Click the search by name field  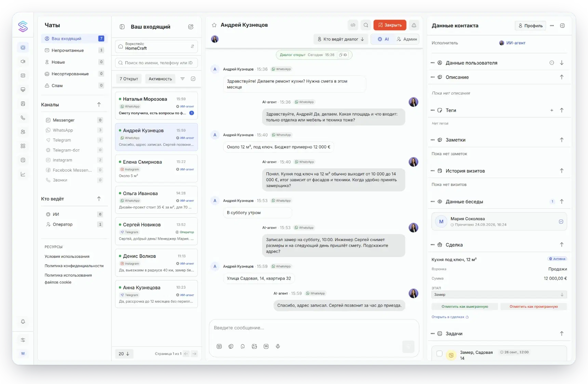coord(156,63)
